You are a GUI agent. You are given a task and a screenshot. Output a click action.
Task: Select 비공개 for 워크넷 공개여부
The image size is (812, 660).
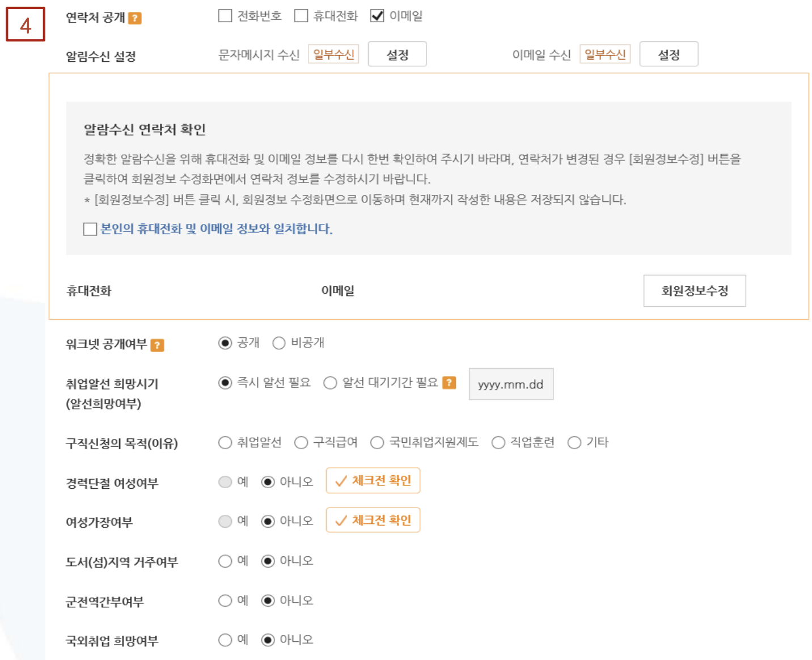click(x=278, y=342)
